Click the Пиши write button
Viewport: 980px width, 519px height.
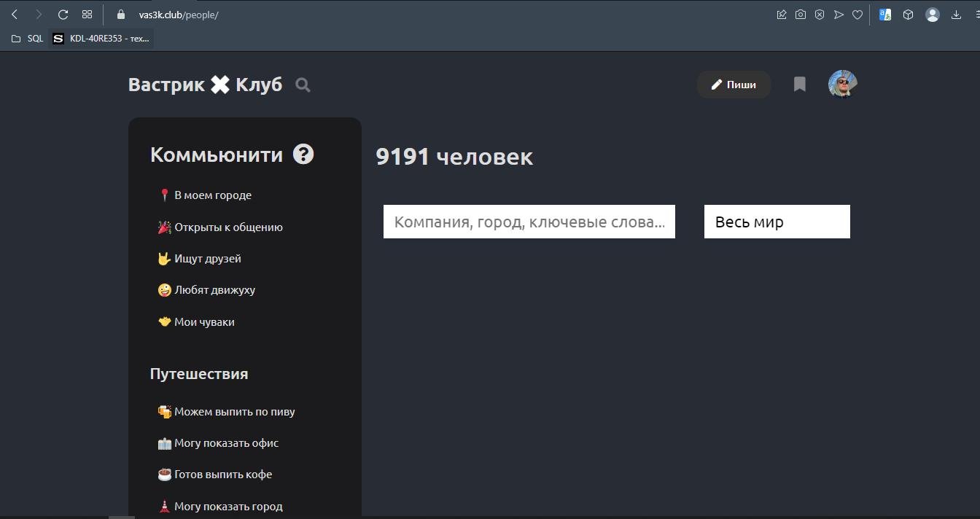pos(734,85)
